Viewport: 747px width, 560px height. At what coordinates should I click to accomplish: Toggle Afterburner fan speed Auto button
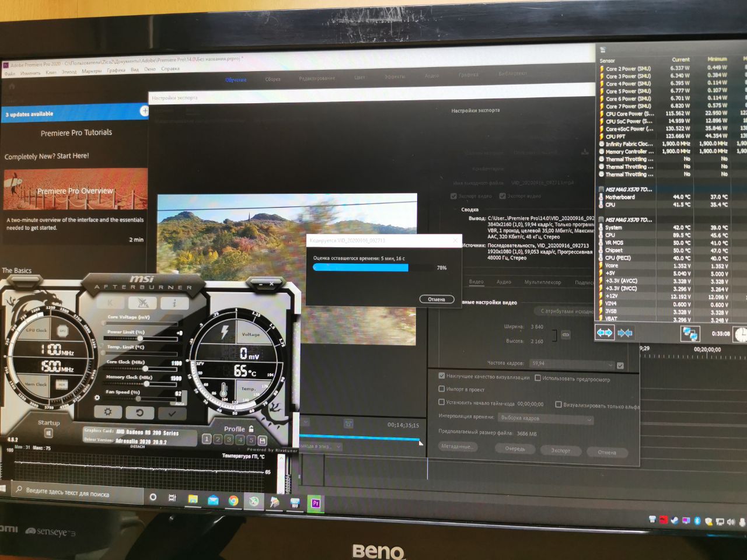pos(180,403)
